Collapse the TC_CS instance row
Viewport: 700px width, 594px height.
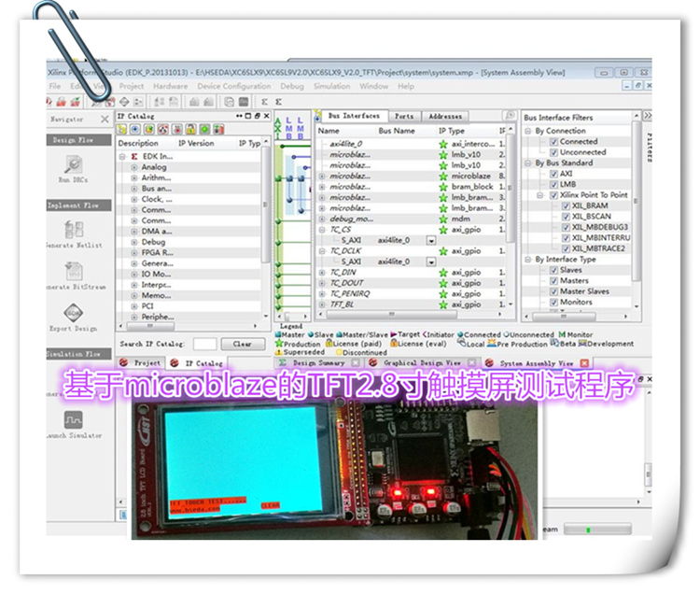(322, 230)
